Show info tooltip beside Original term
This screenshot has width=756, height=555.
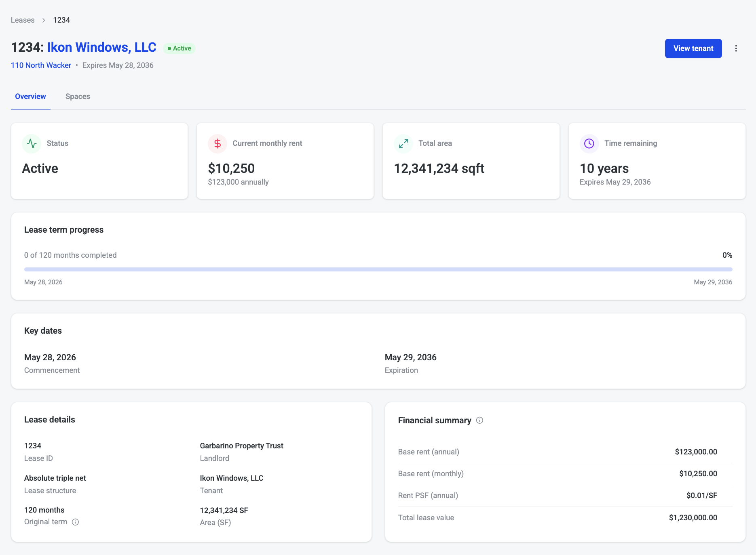tap(75, 522)
